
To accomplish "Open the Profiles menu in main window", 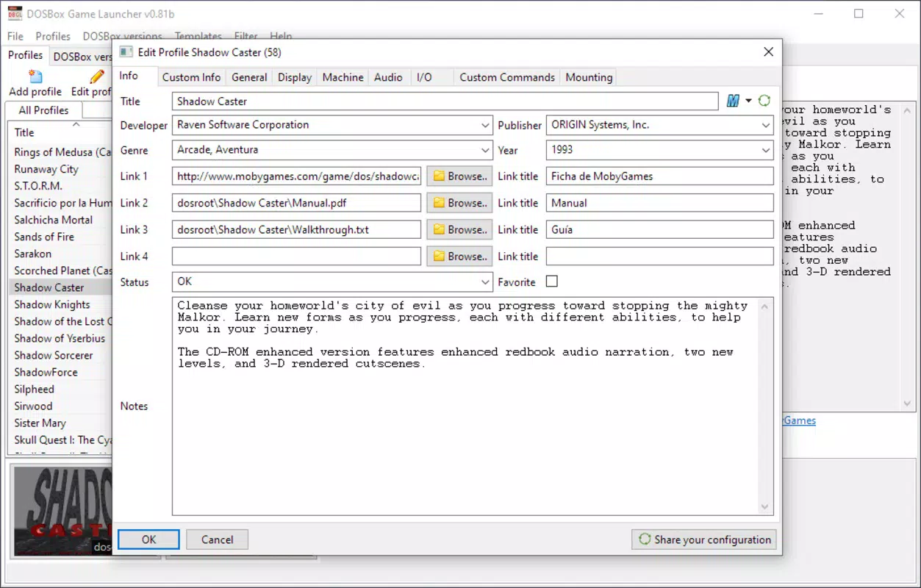I will (53, 36).
